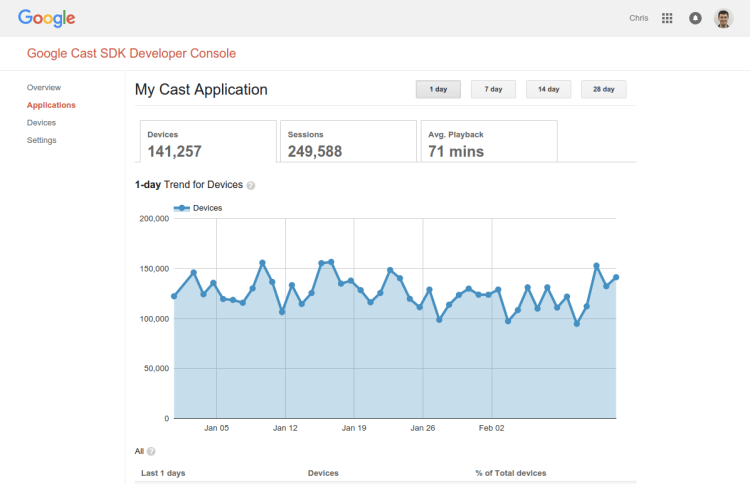Click help icon beside Trend for Devices
The image size is (750, 484).
coord(251,186)
